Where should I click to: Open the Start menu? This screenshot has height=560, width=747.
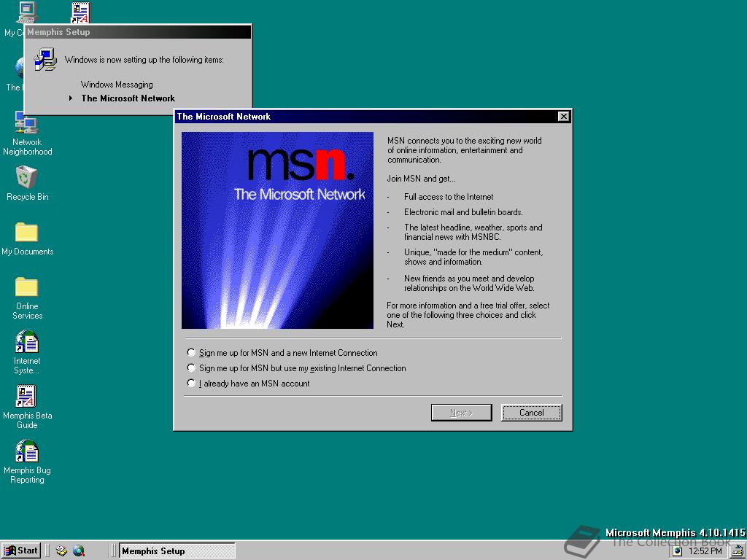point(21,551)
